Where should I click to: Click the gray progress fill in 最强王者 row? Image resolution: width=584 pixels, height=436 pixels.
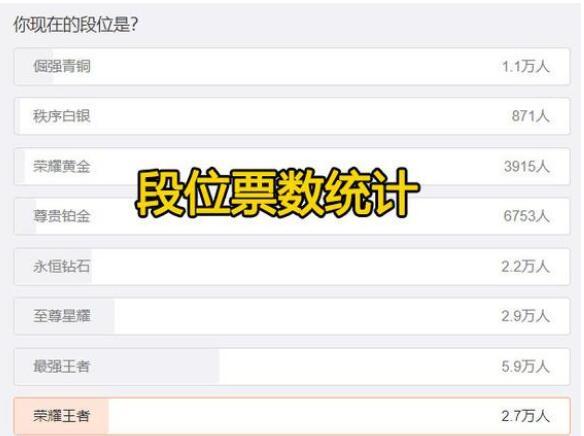[117, 366]
